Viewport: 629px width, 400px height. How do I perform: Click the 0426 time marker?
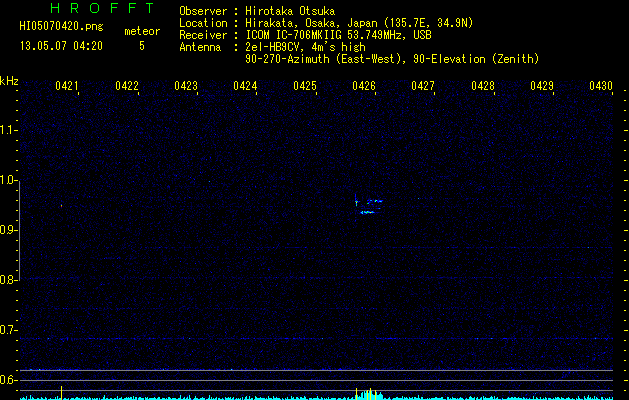click(x=364, y=86)
